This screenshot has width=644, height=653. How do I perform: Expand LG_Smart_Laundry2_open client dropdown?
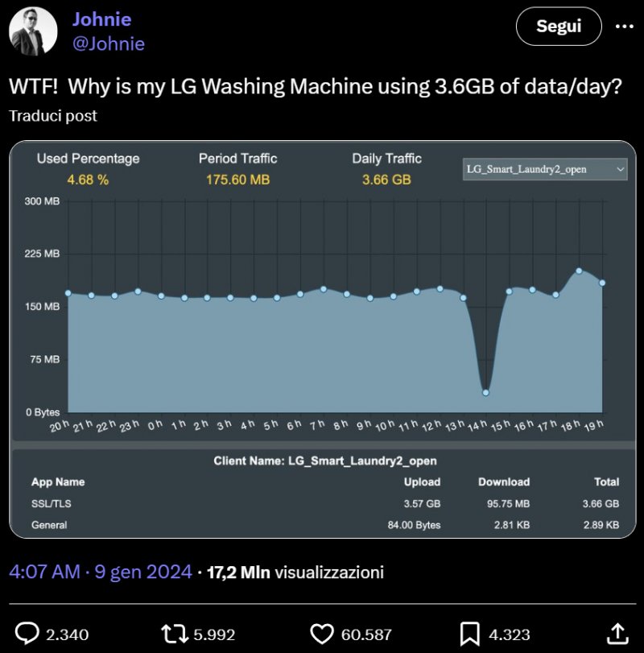(x=545, y=169)
